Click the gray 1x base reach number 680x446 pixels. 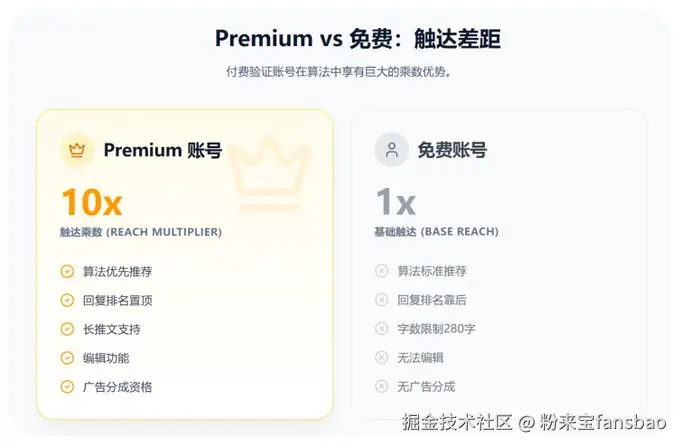tap(396, 202)
